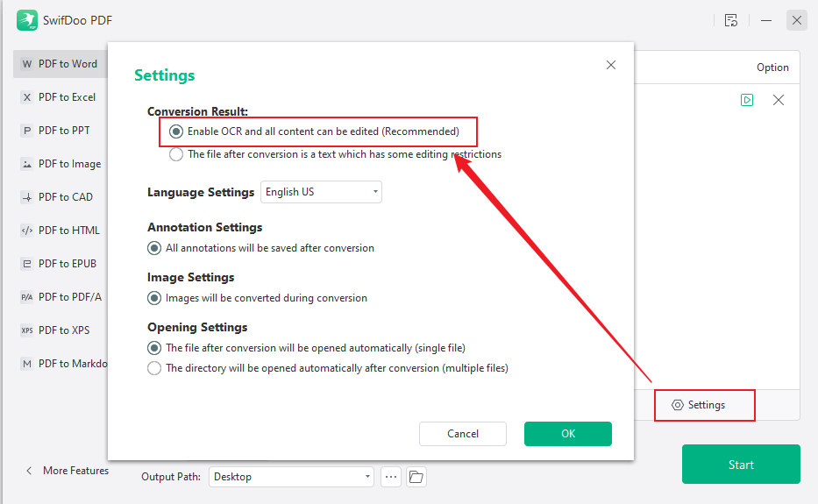The height and width of the screenshot is (504, 818).
Task: Click the EPUB icon in sidebar
Action: [26, 264]
